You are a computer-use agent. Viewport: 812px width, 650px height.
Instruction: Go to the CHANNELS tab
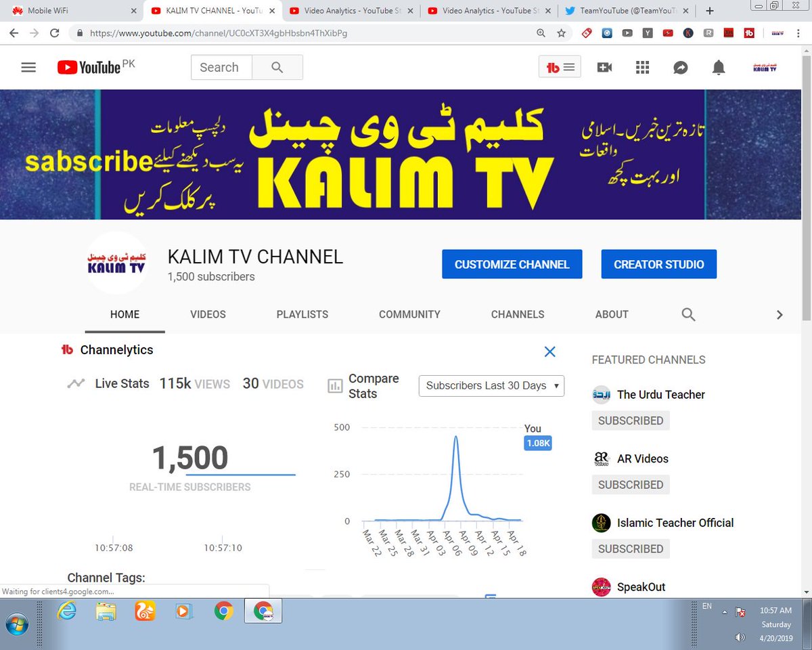pos(518,314)
